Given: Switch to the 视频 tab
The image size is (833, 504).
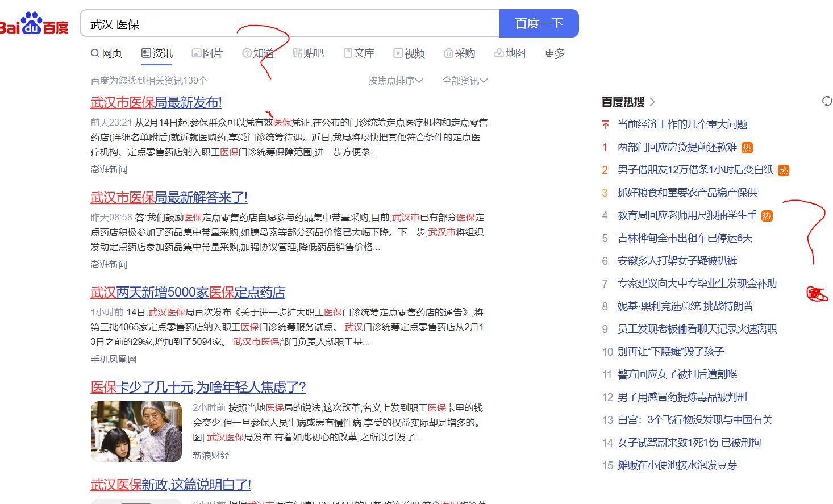Looking at the screenshot, I should 409,53.
